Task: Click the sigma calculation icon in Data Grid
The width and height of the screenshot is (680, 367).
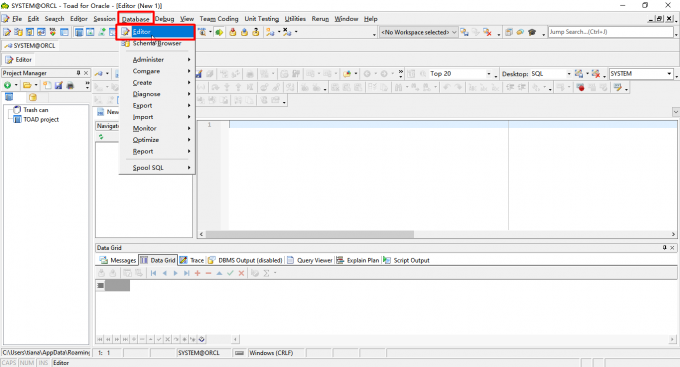Action: tap(266, 273)
